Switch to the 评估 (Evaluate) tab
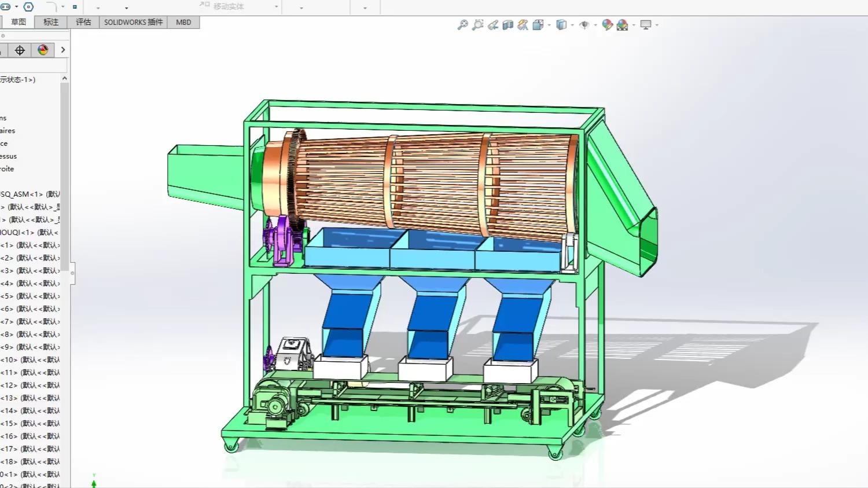Viewport: 868px width, 488px height. pyautogui.click(x=83, y=21)
